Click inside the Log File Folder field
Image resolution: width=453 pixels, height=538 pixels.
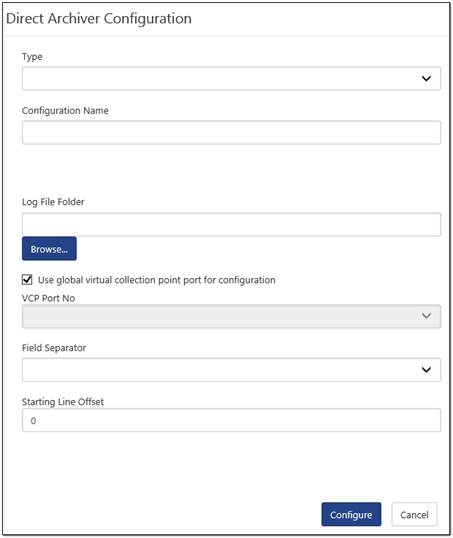[231, 224]
